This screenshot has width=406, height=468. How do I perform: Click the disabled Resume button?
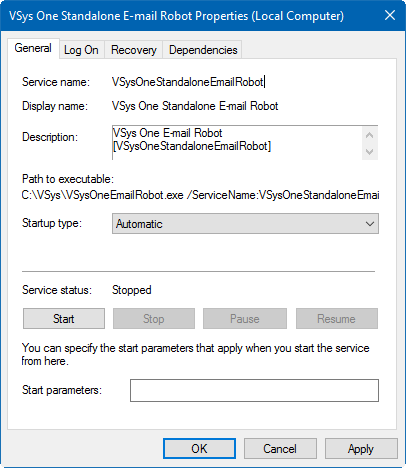click(337, 319)
